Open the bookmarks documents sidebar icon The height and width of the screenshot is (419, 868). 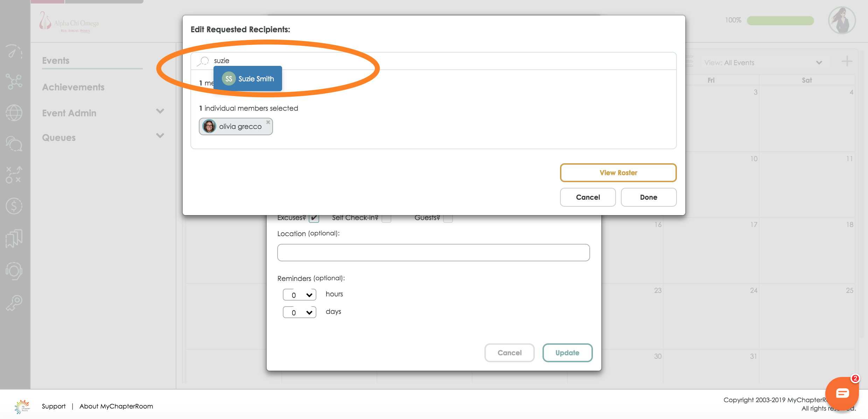14,238
